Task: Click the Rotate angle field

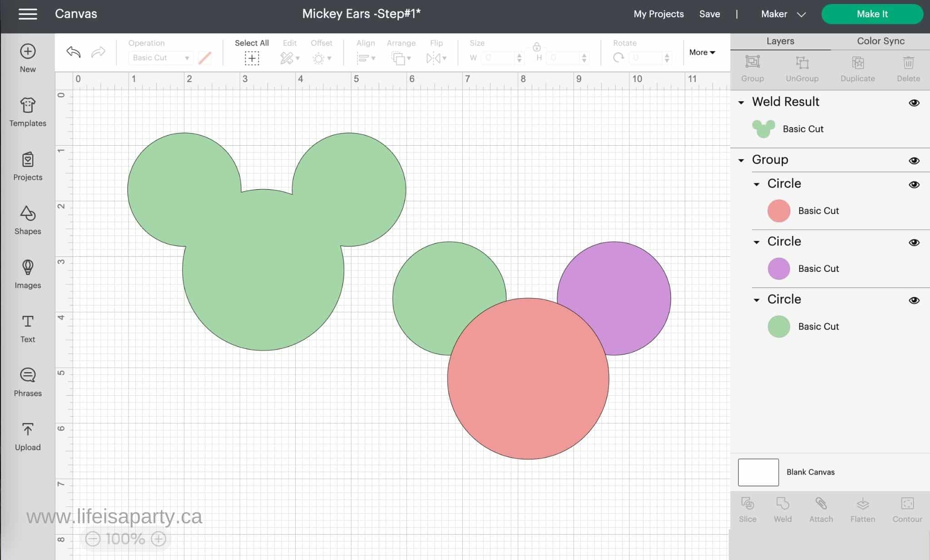Action: (x=650, y=58)
